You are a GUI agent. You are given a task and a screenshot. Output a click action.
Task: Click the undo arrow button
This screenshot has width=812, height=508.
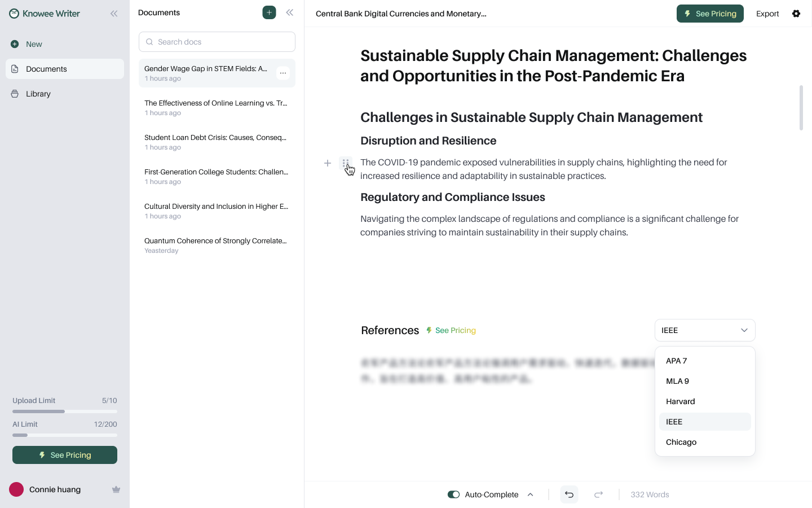569,494
